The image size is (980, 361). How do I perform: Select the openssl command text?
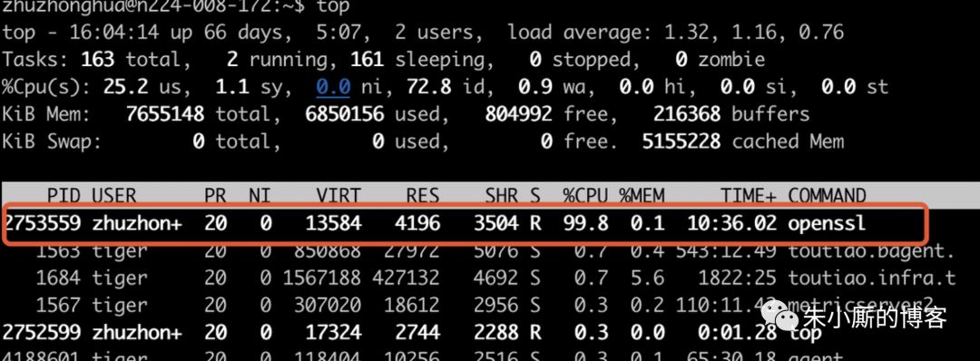tap(827, 224)
